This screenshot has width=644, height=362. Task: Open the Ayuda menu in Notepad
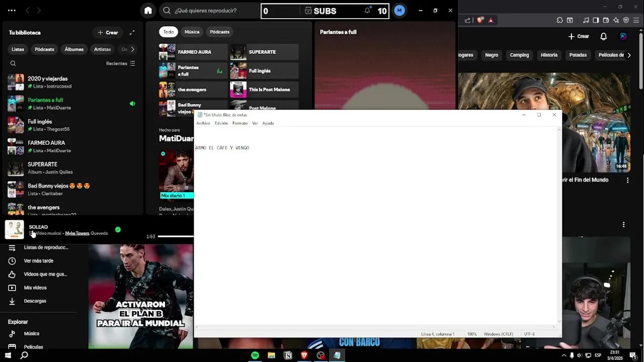tap(268, 123)
